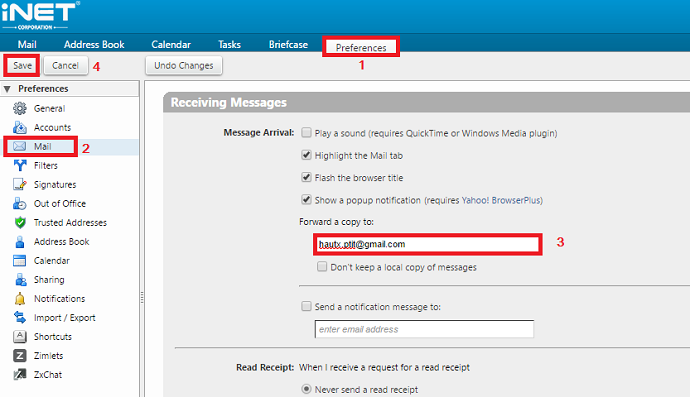Click the Address Book person icon in sidebar
Viewport: 690px width, 397px height.
20,242
